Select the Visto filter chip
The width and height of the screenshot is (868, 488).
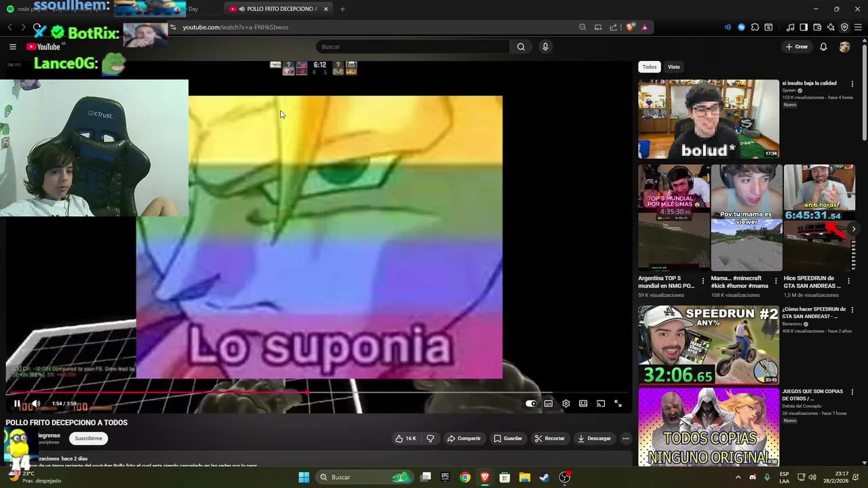673,67
